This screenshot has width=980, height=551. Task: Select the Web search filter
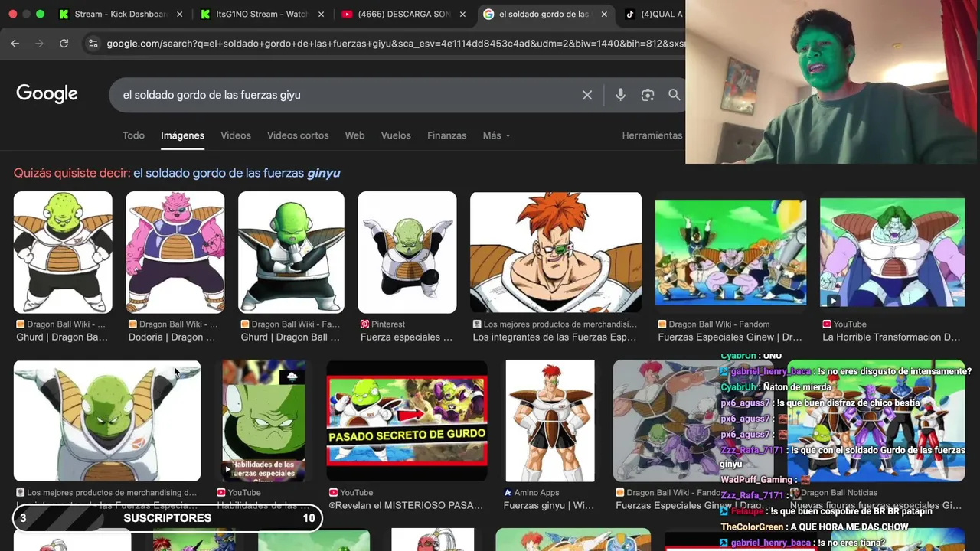(354, 135)
